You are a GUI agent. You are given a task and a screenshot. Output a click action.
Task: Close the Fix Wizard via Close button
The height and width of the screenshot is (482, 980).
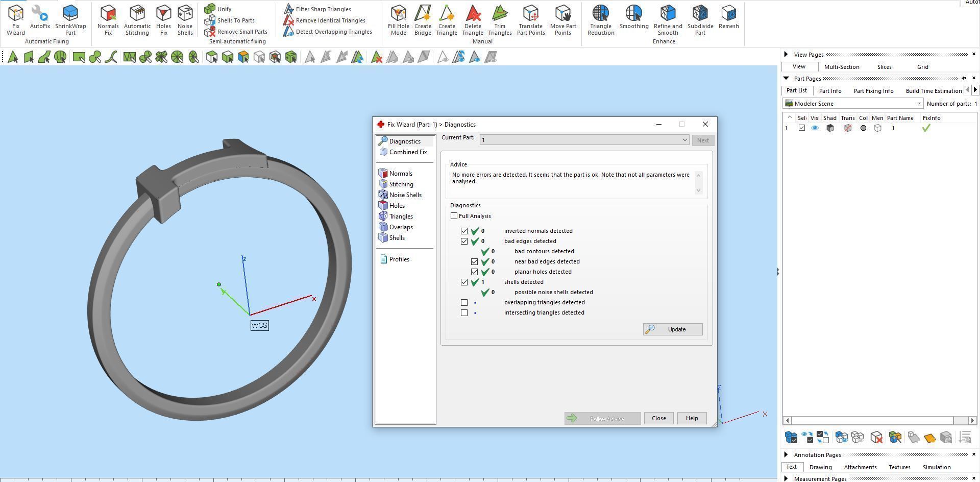(658, 418)
